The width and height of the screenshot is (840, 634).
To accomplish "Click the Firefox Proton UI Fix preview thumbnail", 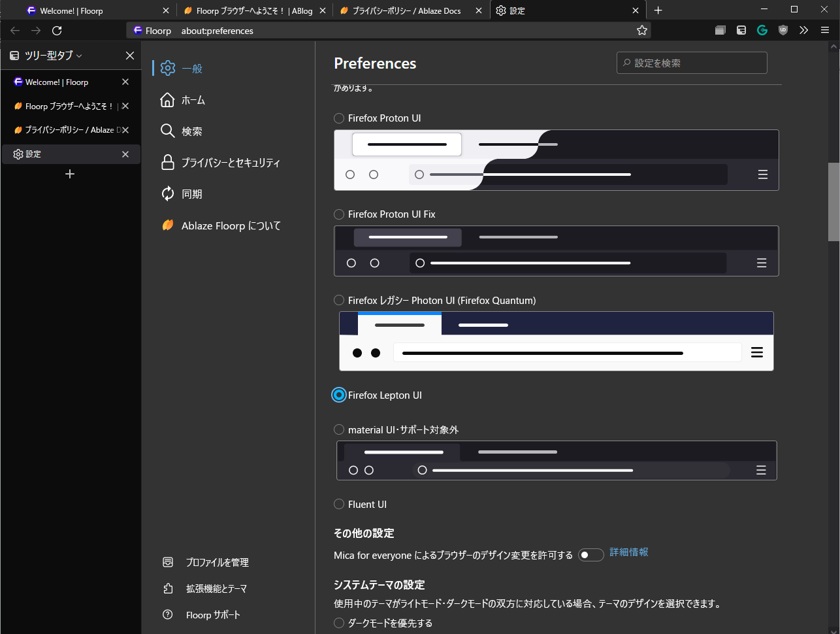I will tap(557, 251).
